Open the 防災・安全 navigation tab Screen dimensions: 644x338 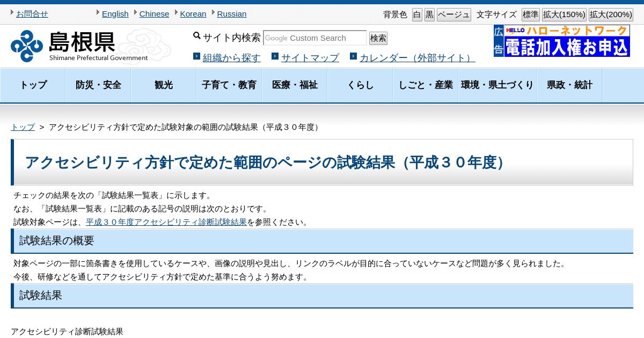(98, 85)
